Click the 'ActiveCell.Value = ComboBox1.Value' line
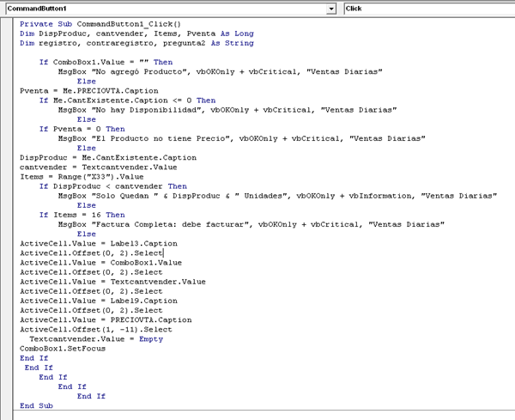Screen dimensions: 515x420 [100, 262]
